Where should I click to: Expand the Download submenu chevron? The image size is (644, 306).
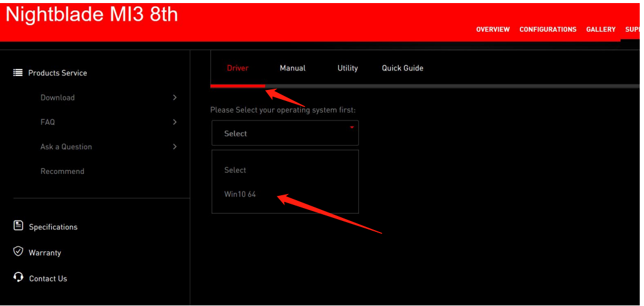tap(175, 97)
